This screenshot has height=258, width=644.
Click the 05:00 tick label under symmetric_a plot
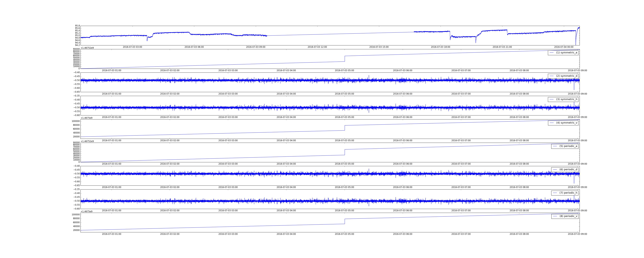click(345, 70)
